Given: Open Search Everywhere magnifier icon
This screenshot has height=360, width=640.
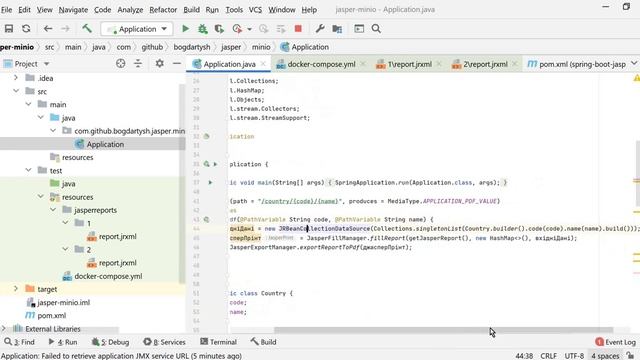Looking at the screenshot, I should (x=376, y=29).
